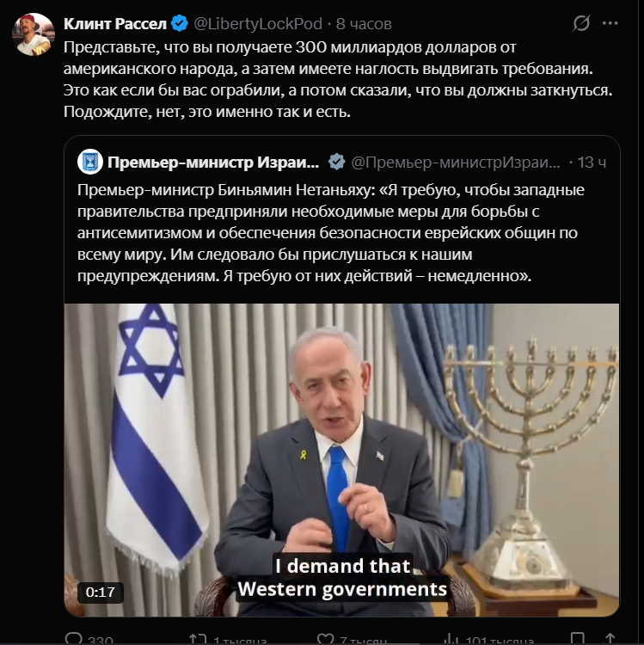Click Клинт Рассел's blue verified badge

pyautogui.click(x=180, y=23)
